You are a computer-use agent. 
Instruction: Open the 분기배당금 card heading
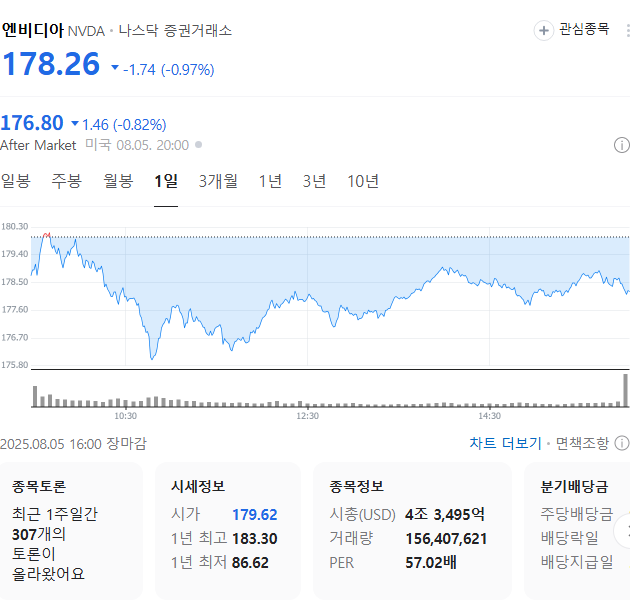(x=575, y=486)
